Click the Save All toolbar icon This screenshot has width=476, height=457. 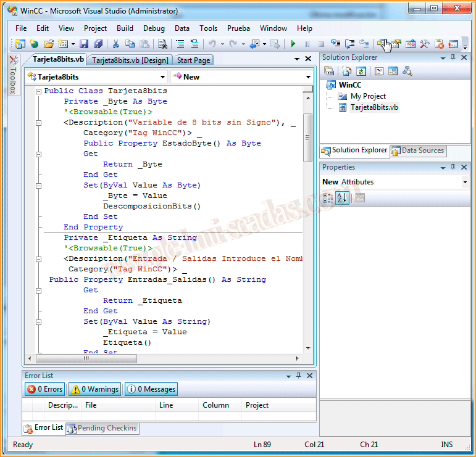(98, 44)
